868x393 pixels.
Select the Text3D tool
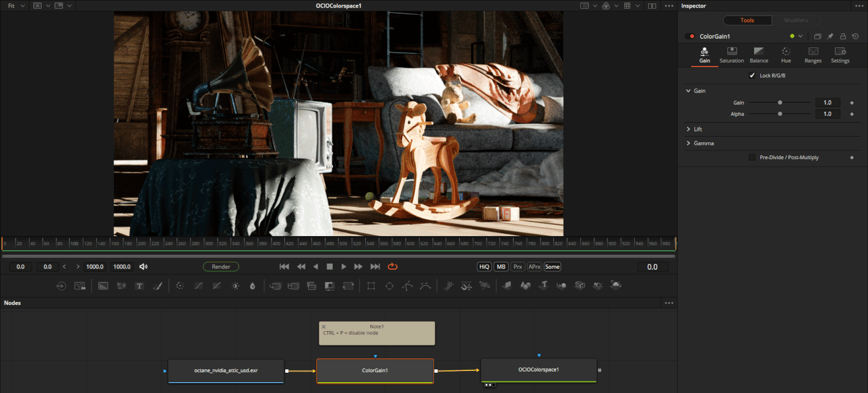pos(543,285)
